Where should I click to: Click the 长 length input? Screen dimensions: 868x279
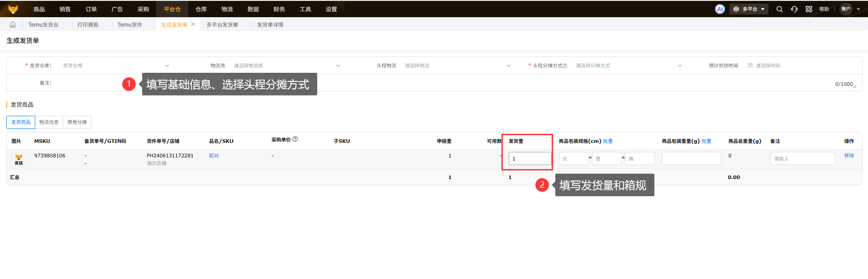[x=573, y=159]
